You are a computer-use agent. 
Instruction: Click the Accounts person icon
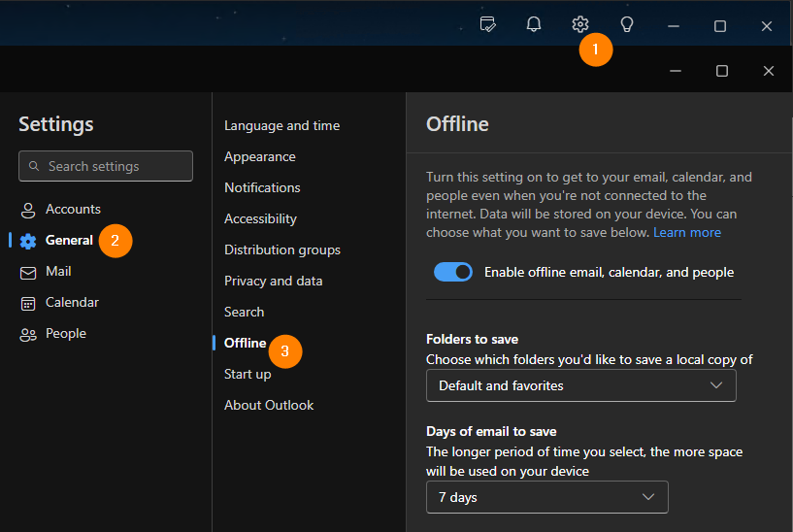(x=28, y=210)
